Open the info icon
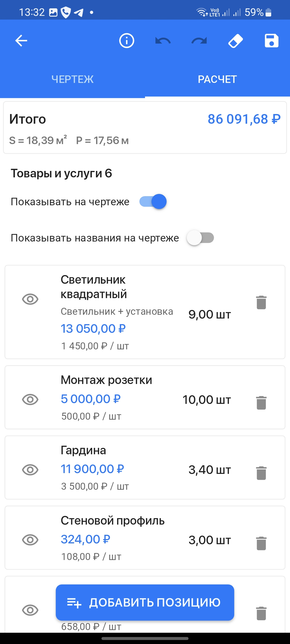 [x=126, y=41]
